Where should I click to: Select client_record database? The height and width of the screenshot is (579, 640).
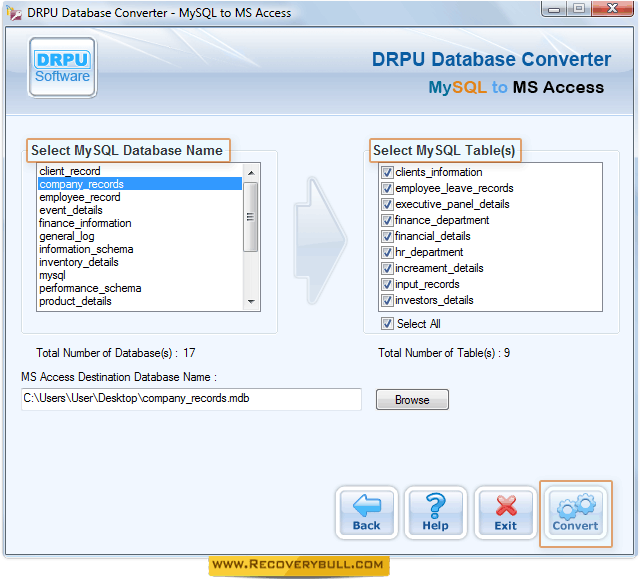click(140, 171)
